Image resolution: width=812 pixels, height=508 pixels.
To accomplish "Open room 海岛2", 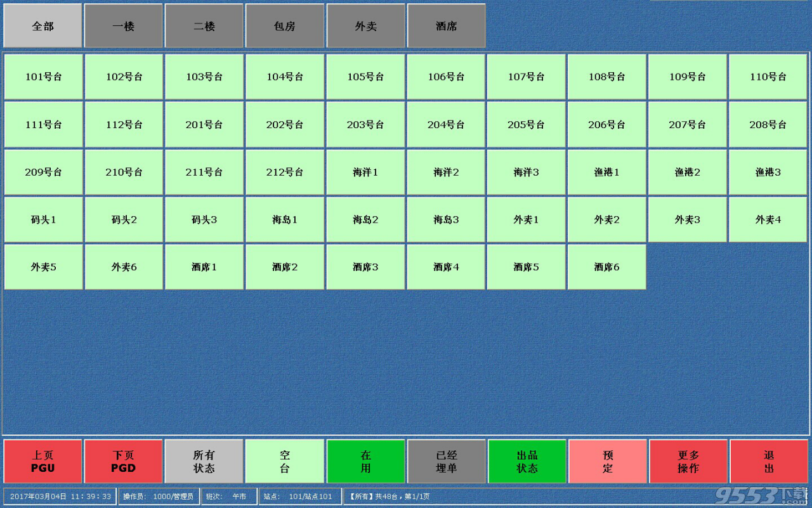I will tap(365, 219).
